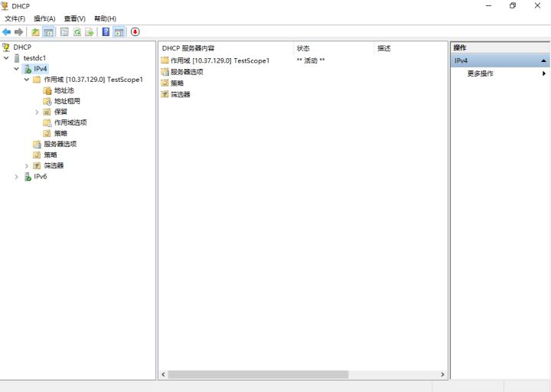Click the Properties toolbar icon
This screenshot has width=551, height=392.
click(x=64, y=32)
